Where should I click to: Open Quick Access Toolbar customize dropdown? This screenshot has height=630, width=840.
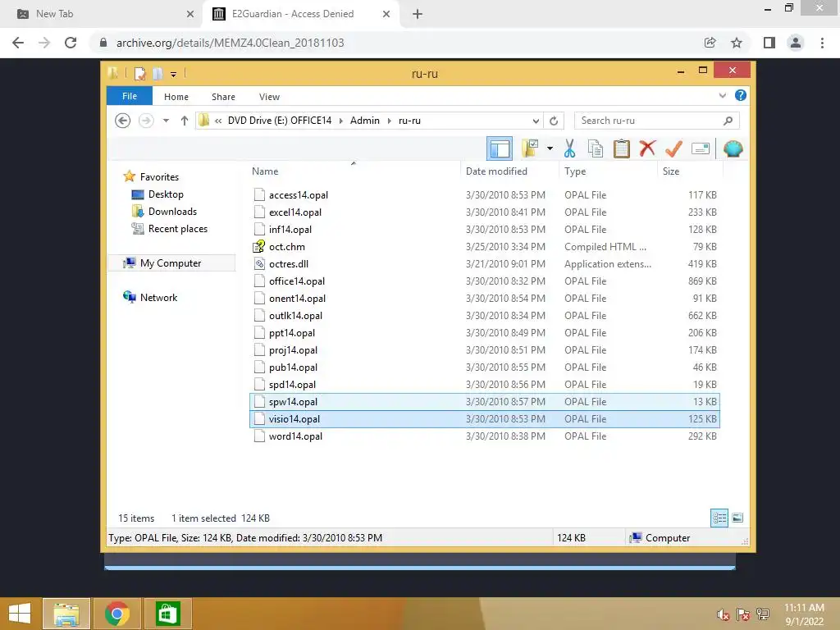pos(174,75)
